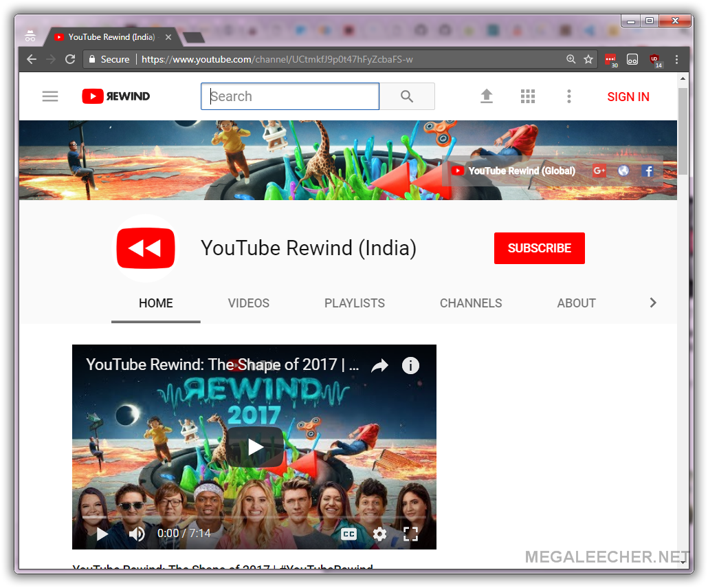Play video using bottom-left play control

[102, 534]
